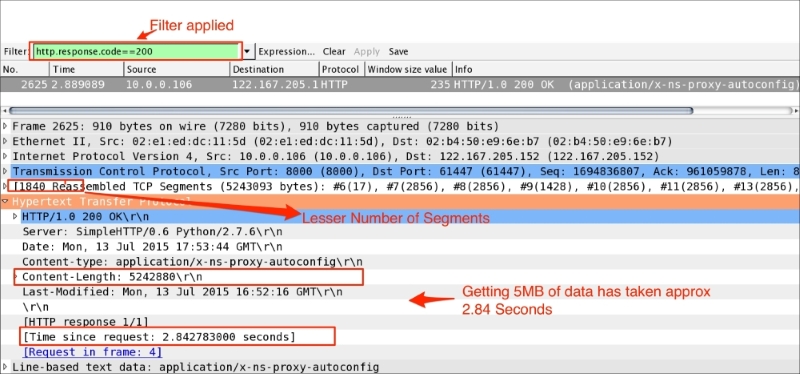Viewport: 800px width, 374px height.
Task: Sort by Info column header
Action: tap(626, 69)
